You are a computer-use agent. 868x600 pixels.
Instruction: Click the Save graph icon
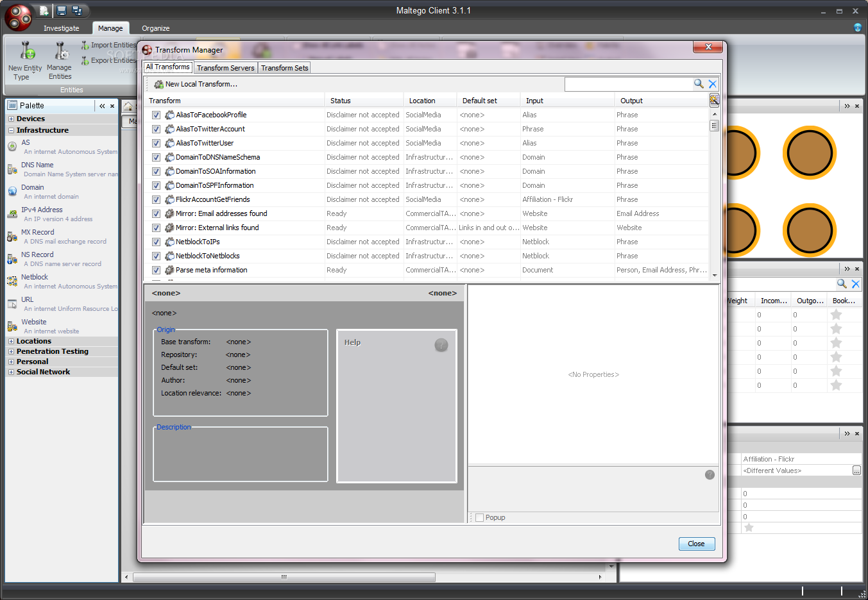pos(62,10)
